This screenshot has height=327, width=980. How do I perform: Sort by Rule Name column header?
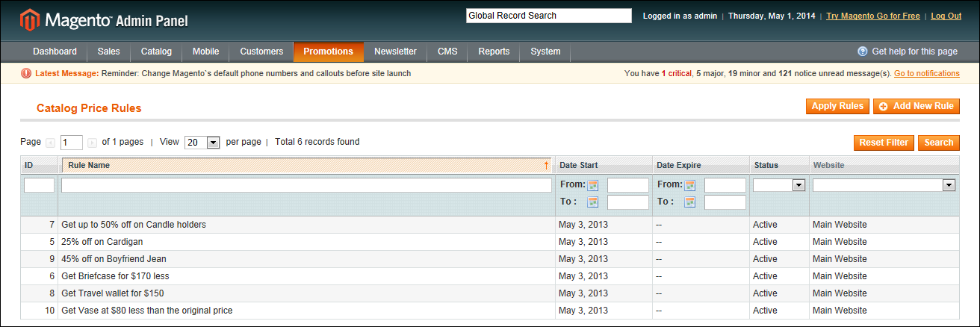306,165
